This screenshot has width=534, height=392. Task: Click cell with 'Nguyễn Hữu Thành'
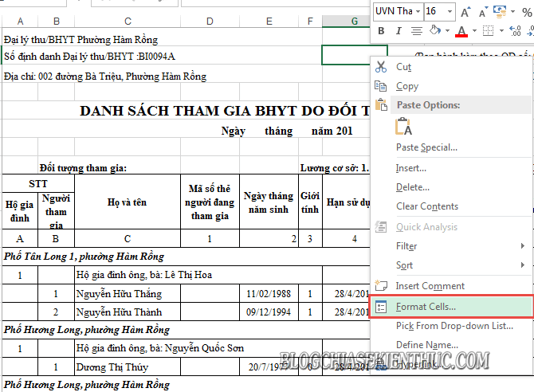pyautogui.click(x=128, y=312)
